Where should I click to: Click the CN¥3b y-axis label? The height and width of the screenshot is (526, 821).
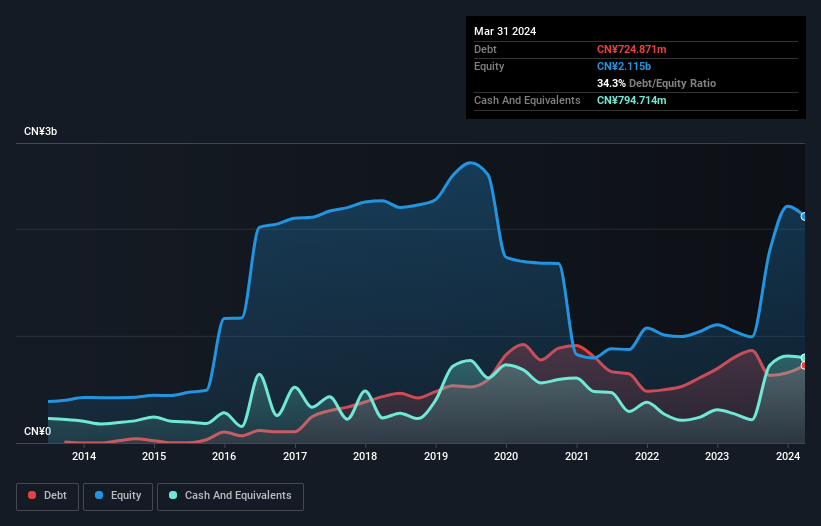pyautogui.click(x=40, y=131)
